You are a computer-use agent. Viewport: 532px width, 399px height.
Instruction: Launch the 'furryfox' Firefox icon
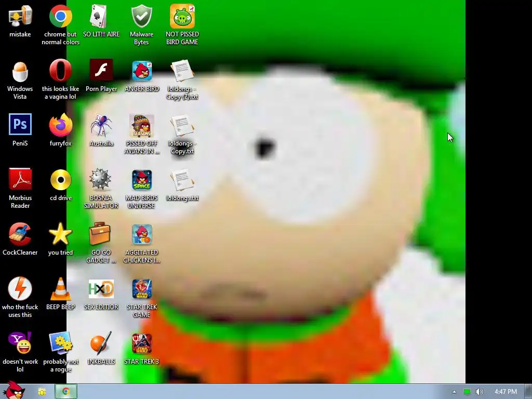point(60,125)
